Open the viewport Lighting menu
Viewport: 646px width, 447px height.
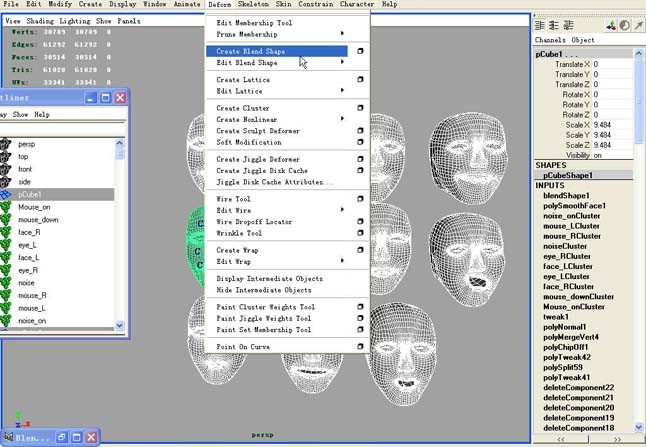[75, 21]
